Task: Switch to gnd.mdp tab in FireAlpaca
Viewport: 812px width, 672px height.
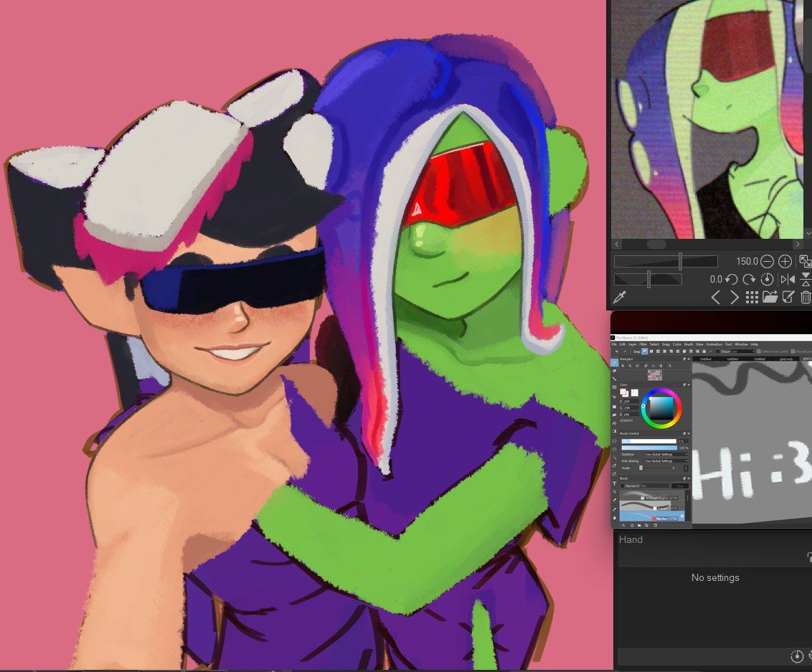Action: [786, 359]
